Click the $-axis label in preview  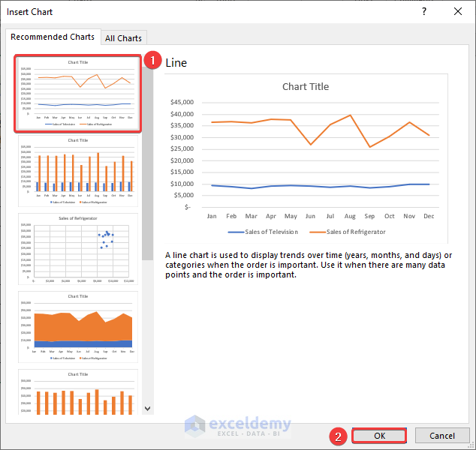188,207
